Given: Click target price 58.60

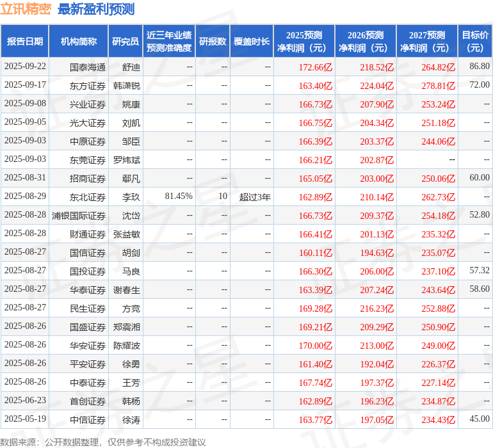Looking at the screenshot, I should (480, 289).
